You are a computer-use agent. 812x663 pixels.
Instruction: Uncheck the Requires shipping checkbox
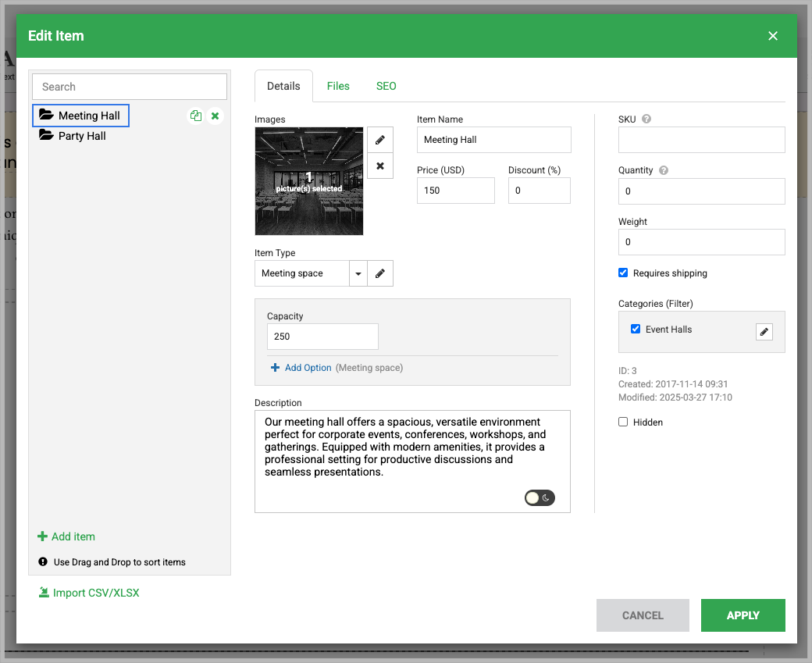pos(623,273)
